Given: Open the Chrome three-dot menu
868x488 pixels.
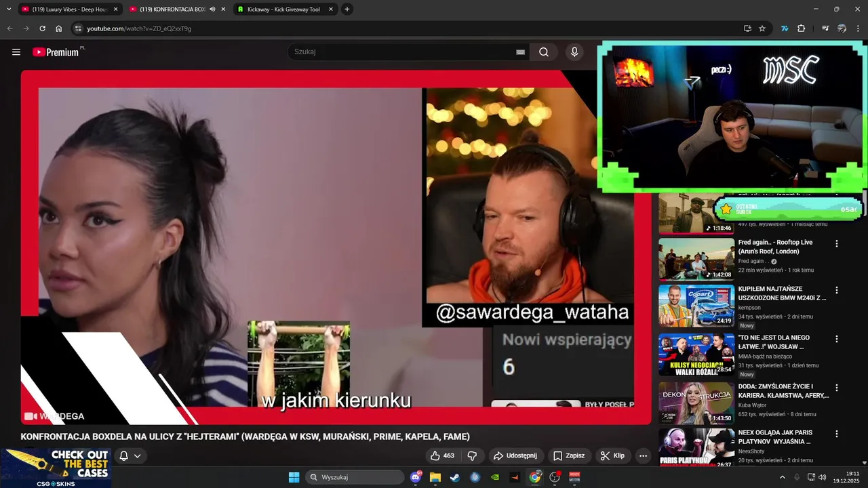Looking at the screenshot, I should [x=859, y=28].
